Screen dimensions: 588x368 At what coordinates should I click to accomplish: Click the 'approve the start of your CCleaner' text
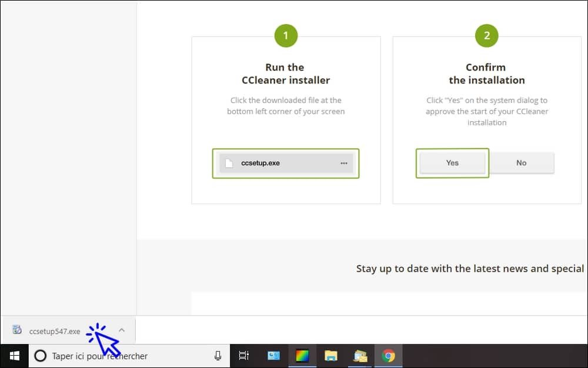pos(487,112)
